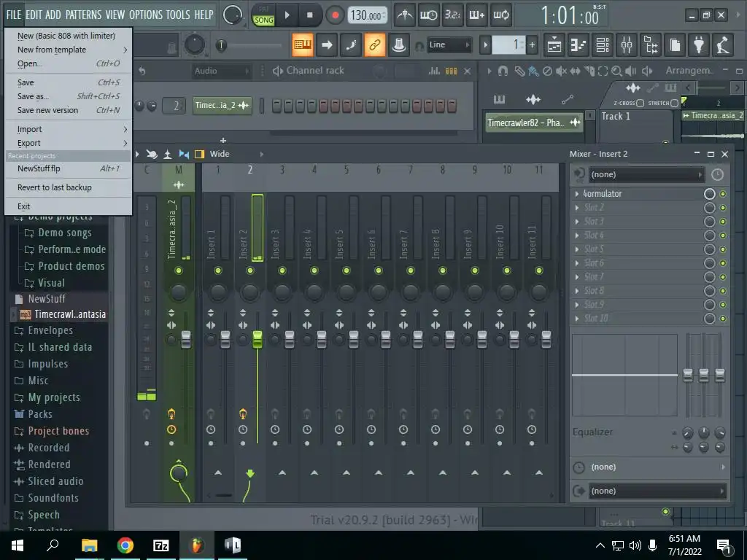Select the zoom magnifier tool in Playlist
Image resolution: width=747 pixels, height=560 pixels.
pos(616,71)
